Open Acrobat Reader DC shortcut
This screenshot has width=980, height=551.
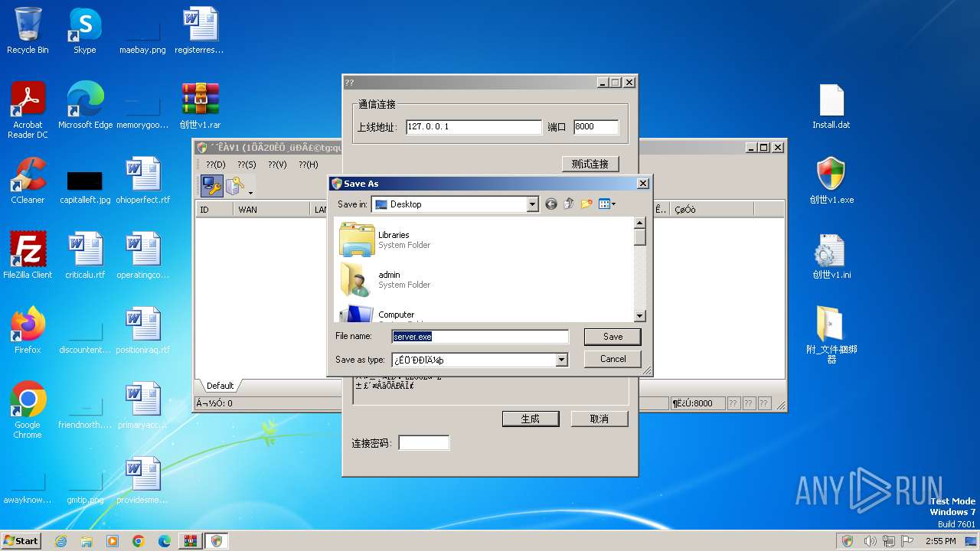28,110
